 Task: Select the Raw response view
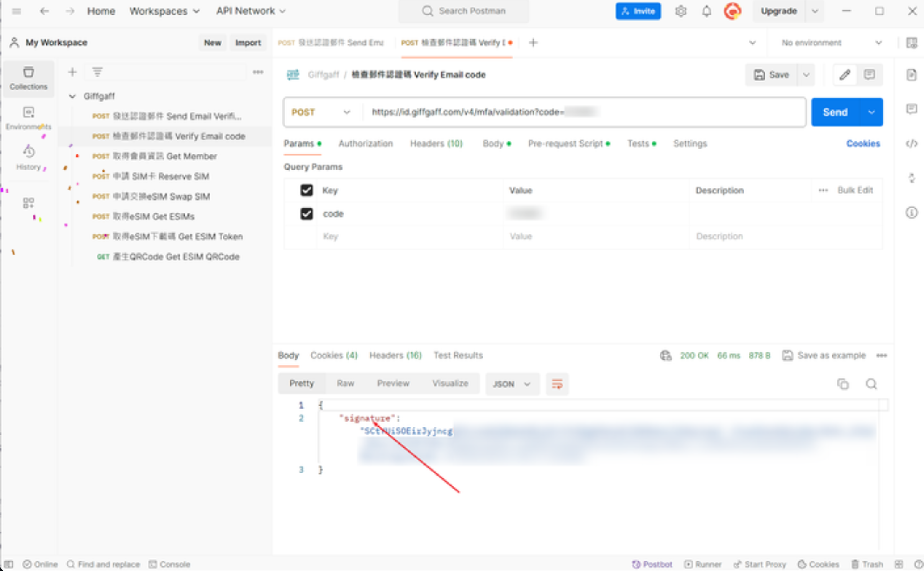click(345, 383)
